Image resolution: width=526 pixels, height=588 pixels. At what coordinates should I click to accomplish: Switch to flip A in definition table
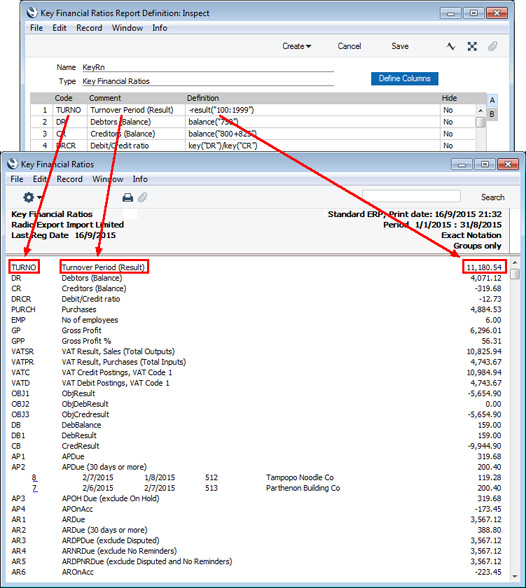[x=492, y=100]
